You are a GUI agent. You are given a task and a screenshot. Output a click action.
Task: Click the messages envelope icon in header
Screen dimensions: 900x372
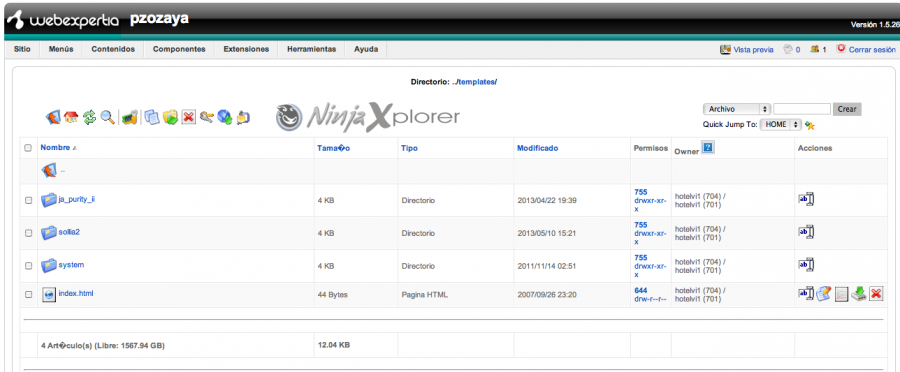pos(788,49)
